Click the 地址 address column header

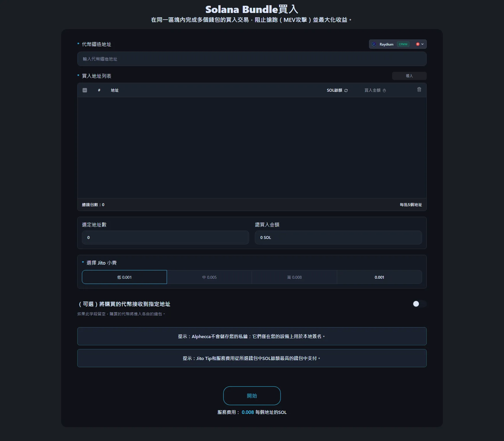click(115, 90)
